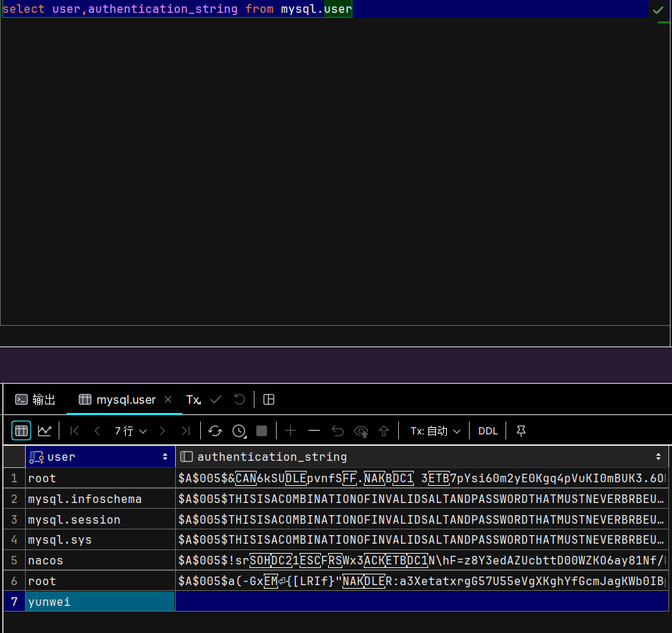Click the DDL button

click(x=488, y=431)
